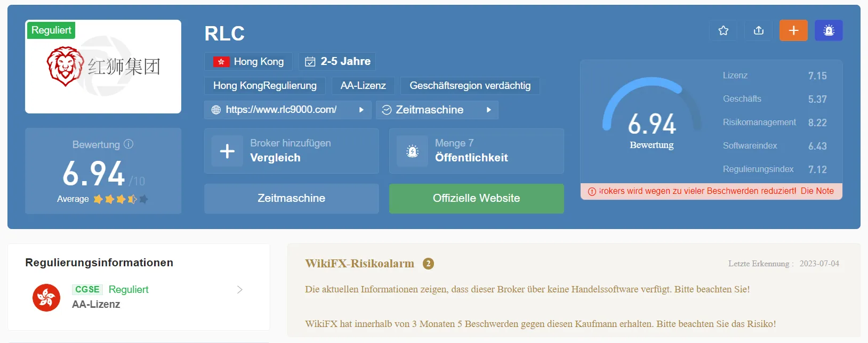Open https://www.rlc9000.com/ link
The image size is (868, 343).
click(281, 110)
